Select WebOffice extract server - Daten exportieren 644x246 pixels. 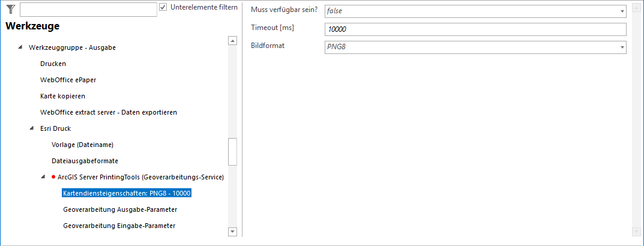click(x=108, y=112)
